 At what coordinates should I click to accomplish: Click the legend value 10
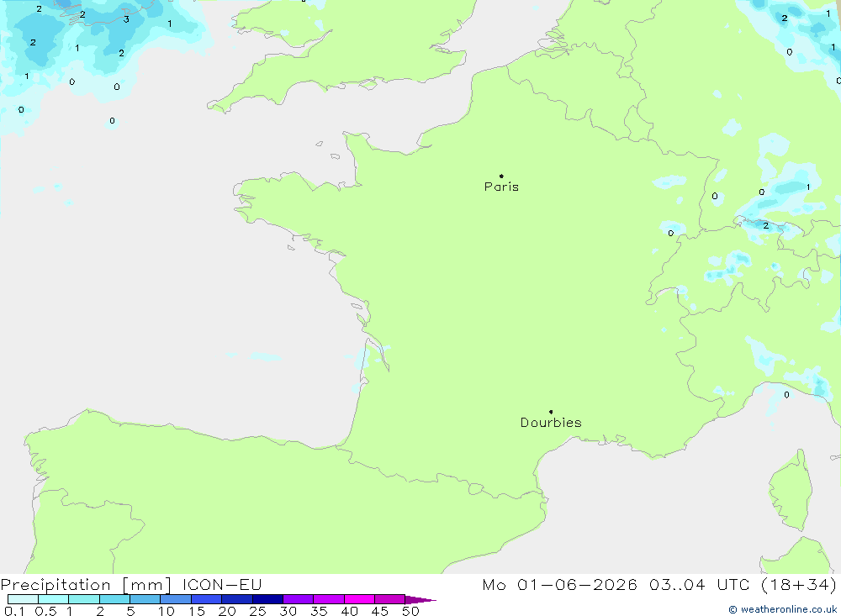pyautogui.click(x=167, y=611)
